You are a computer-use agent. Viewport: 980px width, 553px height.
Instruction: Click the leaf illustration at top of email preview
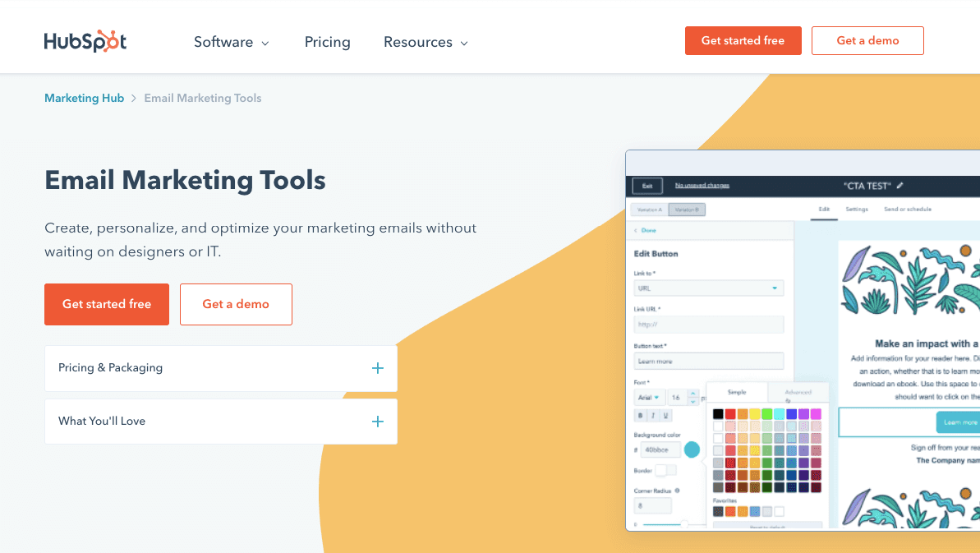click(x=911, y=280)
